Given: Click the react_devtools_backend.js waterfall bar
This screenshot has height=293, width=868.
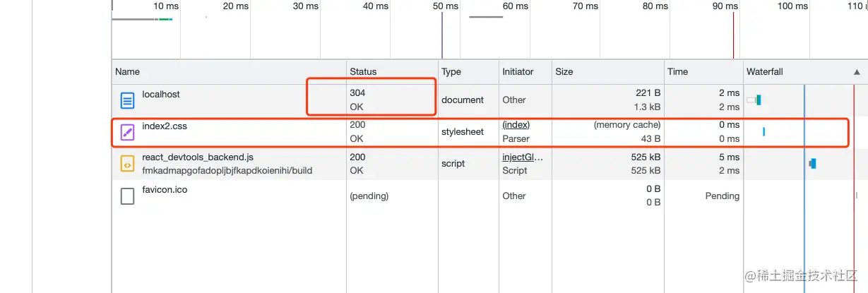Looking at the screenshot, I should pos(812,164).
